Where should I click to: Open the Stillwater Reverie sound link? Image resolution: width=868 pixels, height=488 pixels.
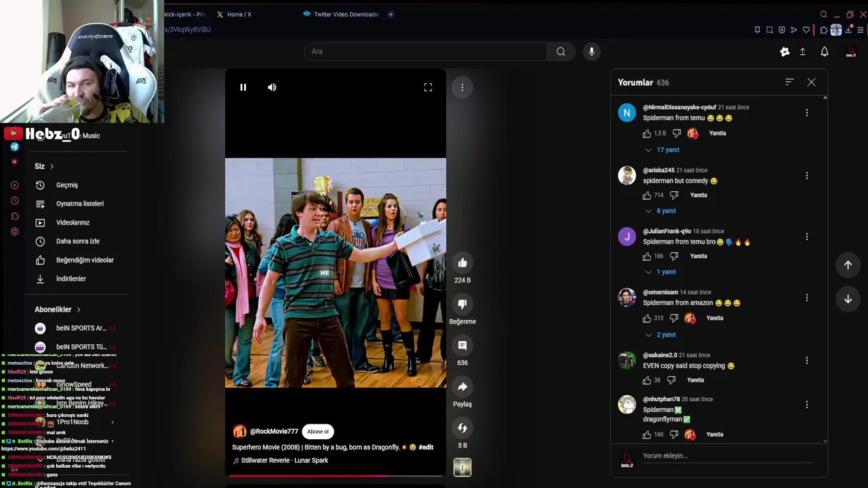tap(284, 461)
